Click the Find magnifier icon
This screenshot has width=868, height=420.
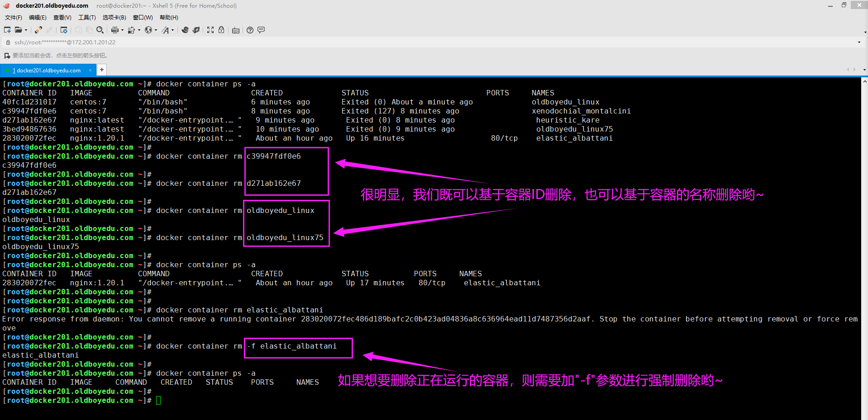point(100,30)
